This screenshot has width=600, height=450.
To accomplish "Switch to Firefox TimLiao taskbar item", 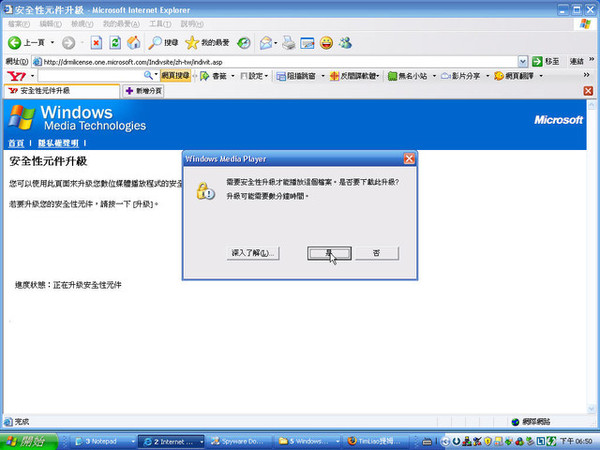I will coord(375,442).
